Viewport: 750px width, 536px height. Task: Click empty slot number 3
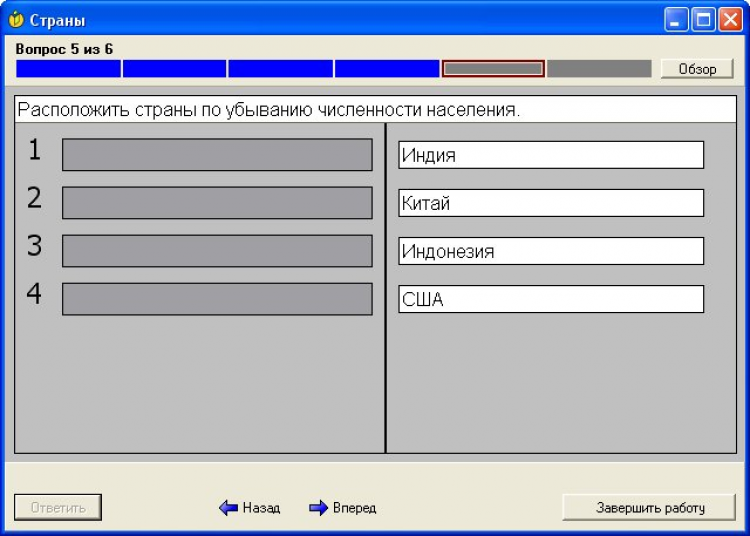pyautogui.click(x=217, y=251)
